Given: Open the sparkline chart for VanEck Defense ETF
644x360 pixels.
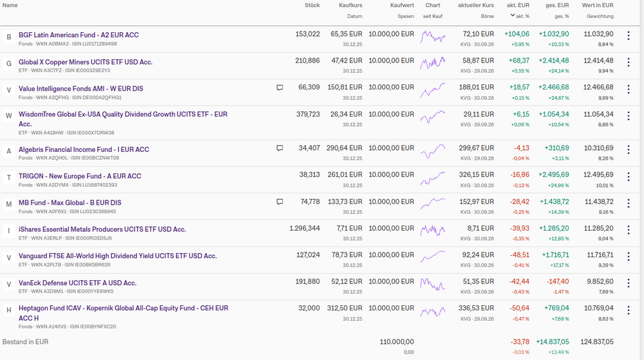Looking at the screenshot, I should pyautogui.click(x=433, y=284).
